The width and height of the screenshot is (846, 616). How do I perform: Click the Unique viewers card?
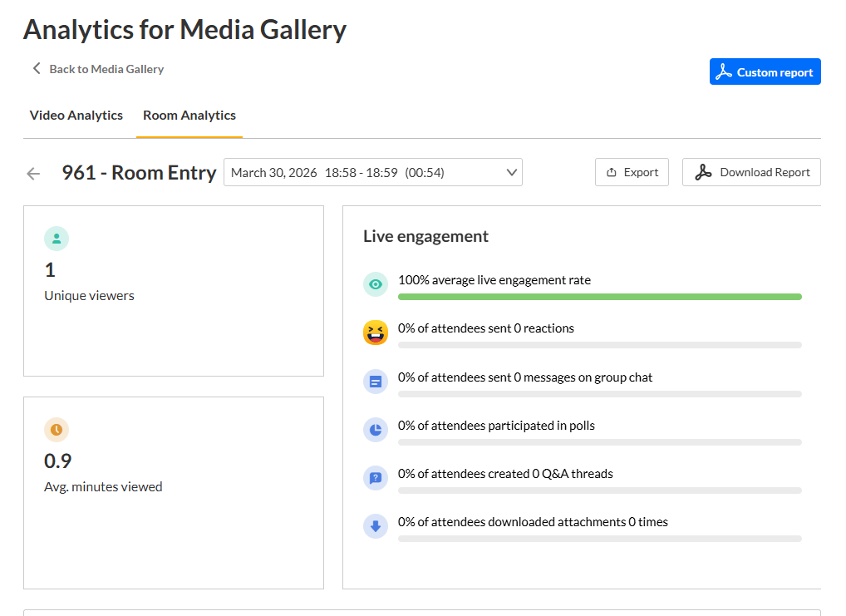click(x=173, y=291)
